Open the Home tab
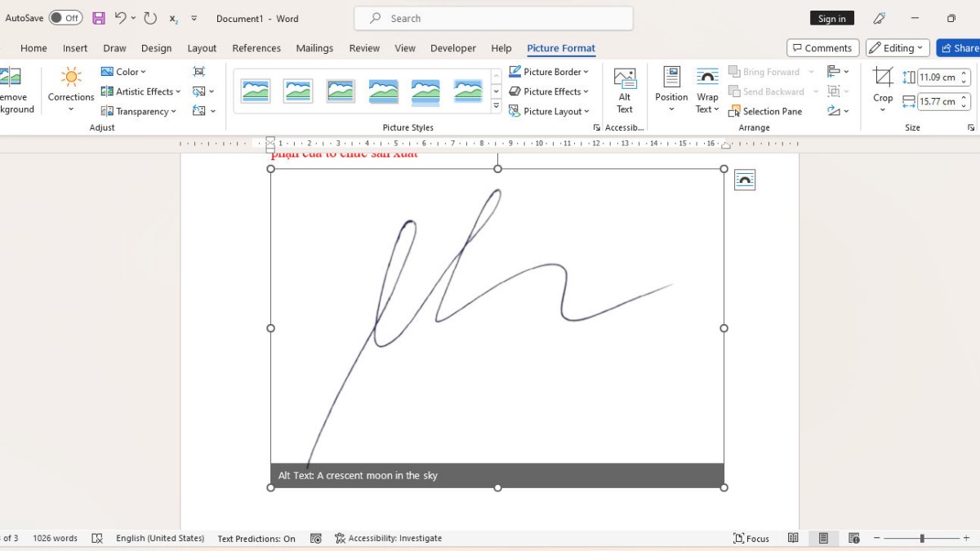The height and width of the screenshot is (551, 980). tap(33, 48)
